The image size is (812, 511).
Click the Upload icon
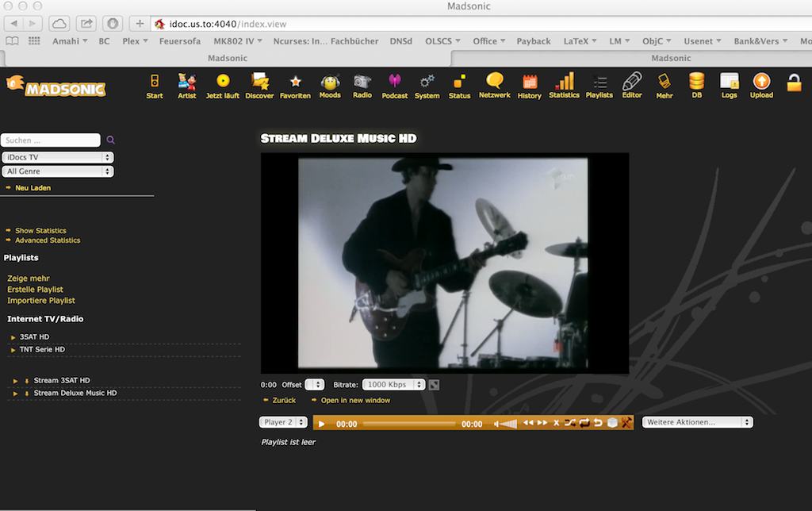coord(761,86)
